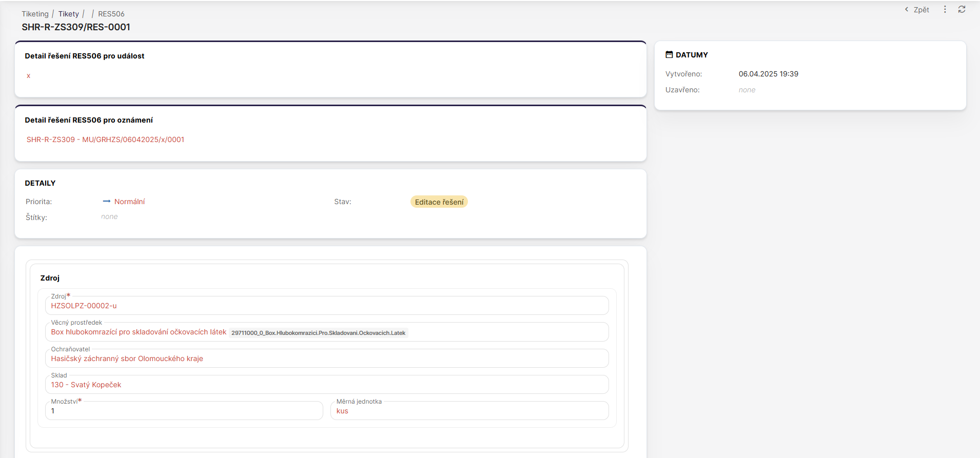The image size is (980, 458).
Task: Open the event link labeled x
Action: [28, 76]
